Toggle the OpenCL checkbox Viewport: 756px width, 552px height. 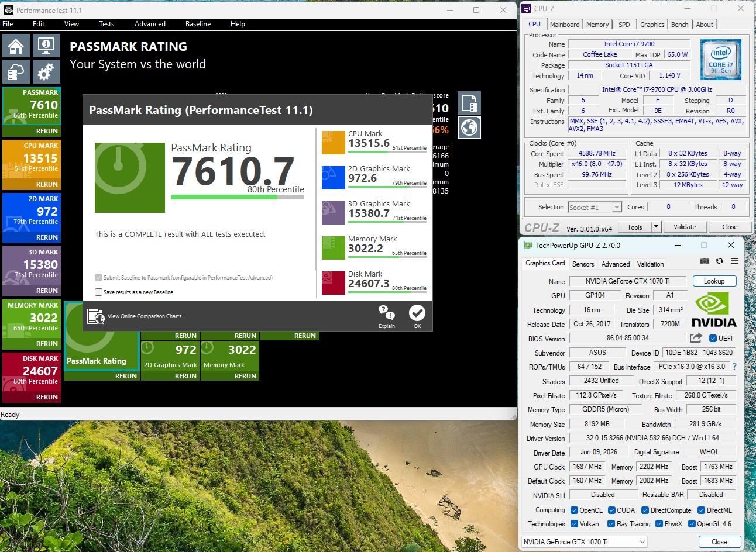(x=574, y=510)
